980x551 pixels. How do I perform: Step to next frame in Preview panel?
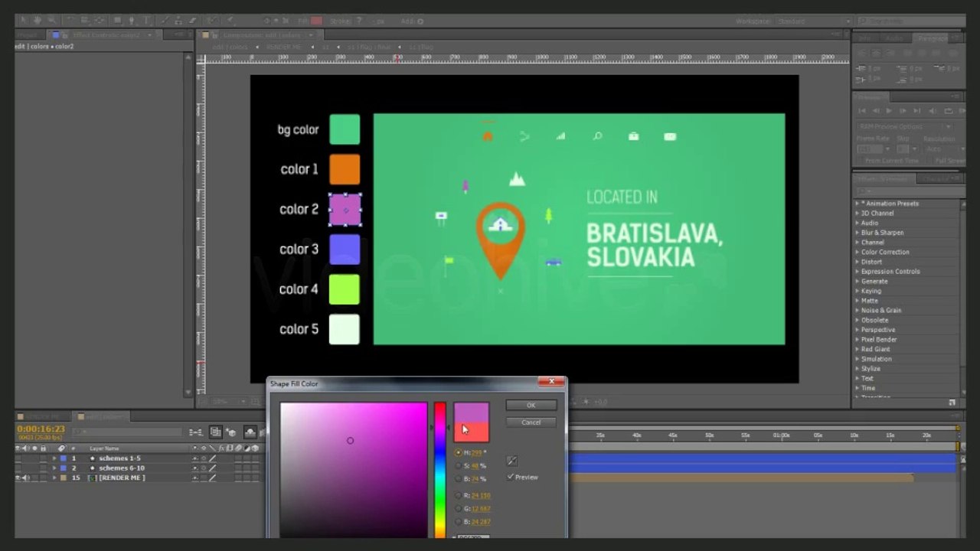[x=901, y=111]
